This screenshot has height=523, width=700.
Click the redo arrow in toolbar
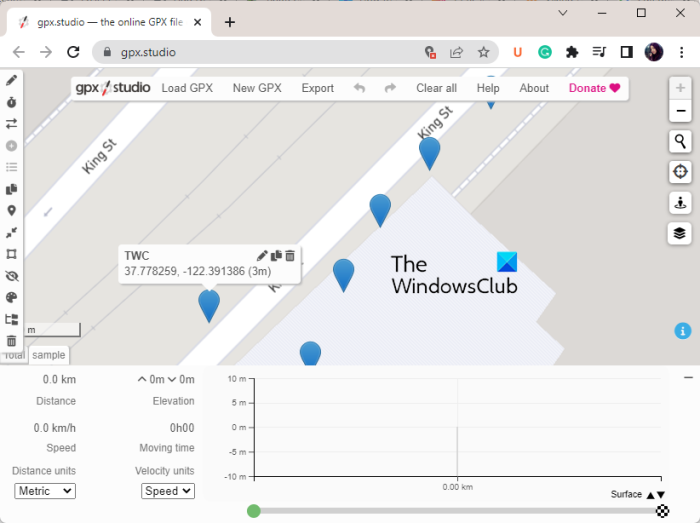coord(390,88)
